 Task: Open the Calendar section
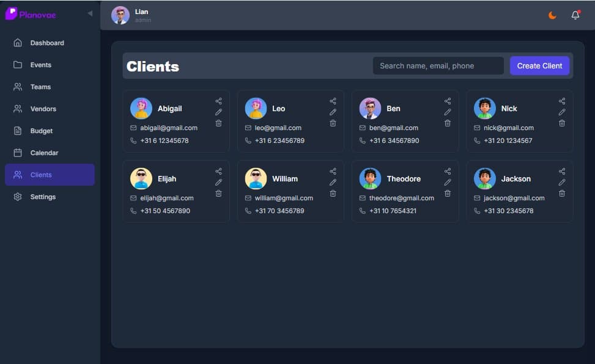click(x=43, y=152)
